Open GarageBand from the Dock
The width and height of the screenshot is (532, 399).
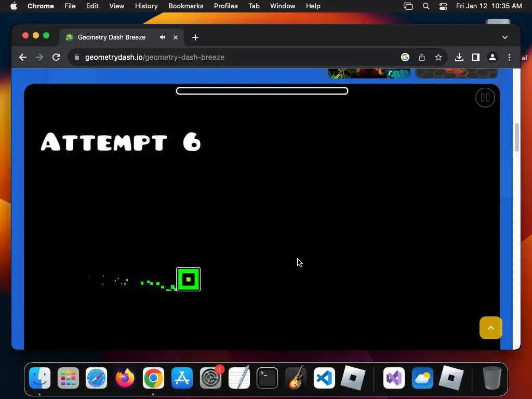(x=296, y=378)
